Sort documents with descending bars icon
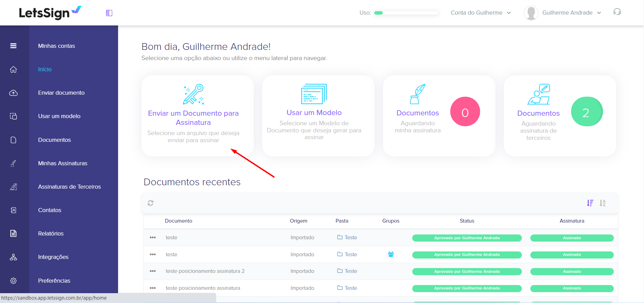This screenshot has height=303, width=644. [590, 203]
